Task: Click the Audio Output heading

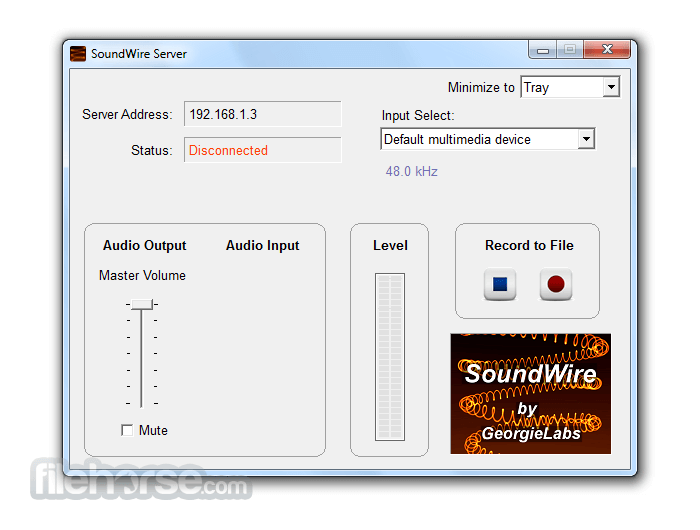Action: [144, 245]
